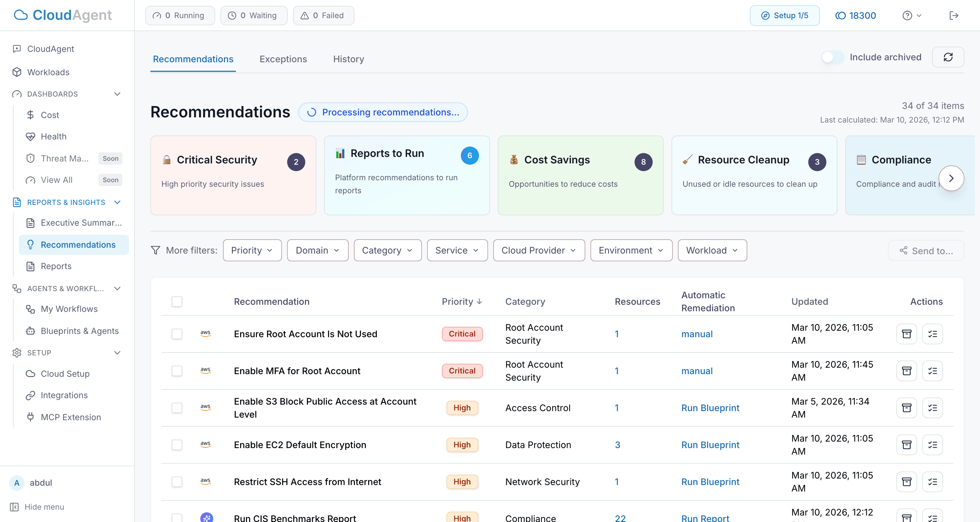Open the MCP Extension settings
This screenshot has height=522, width=980.
tap(70, 417)
